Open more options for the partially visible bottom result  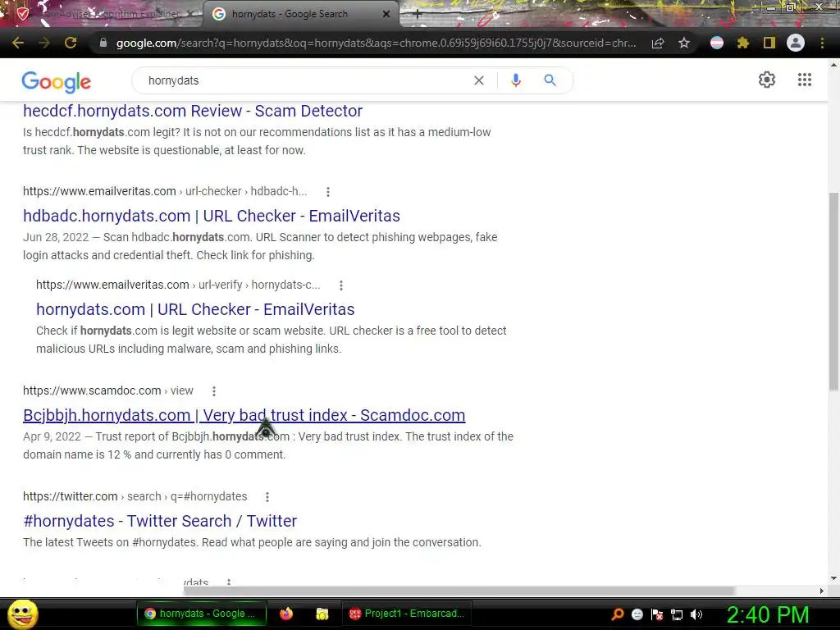point(229,582)
